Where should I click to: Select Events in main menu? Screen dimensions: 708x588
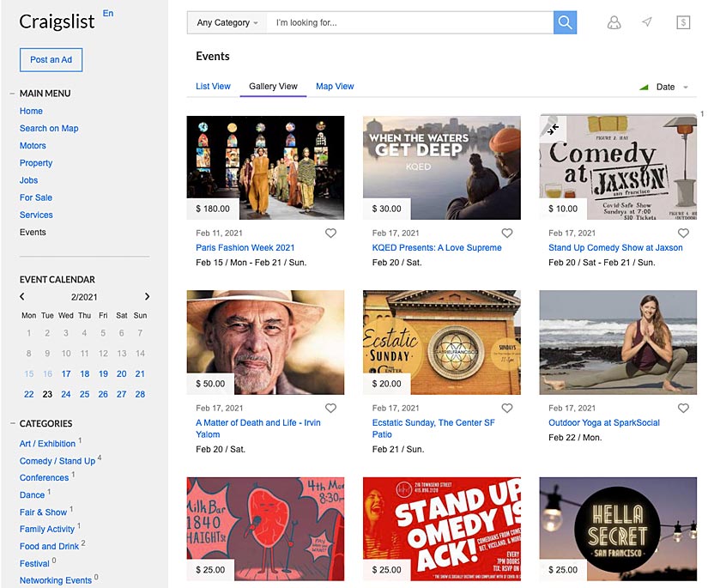tap(33, 232)
